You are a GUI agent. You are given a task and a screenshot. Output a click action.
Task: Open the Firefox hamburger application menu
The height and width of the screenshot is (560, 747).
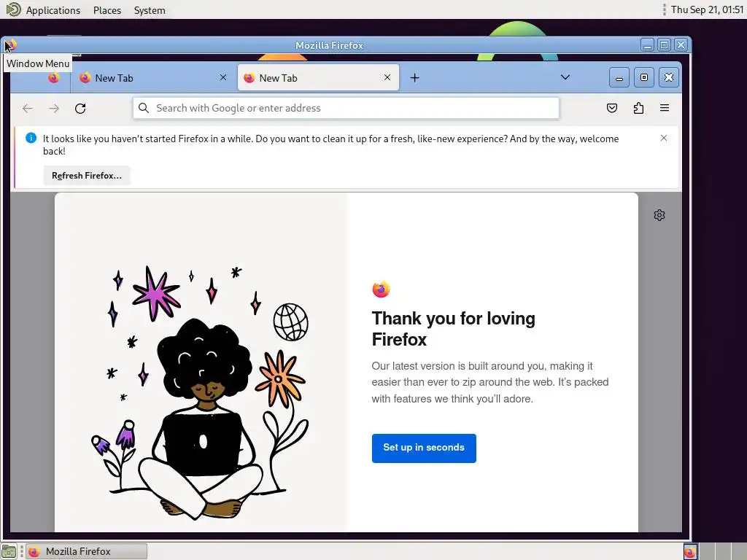tap(665, 108)
